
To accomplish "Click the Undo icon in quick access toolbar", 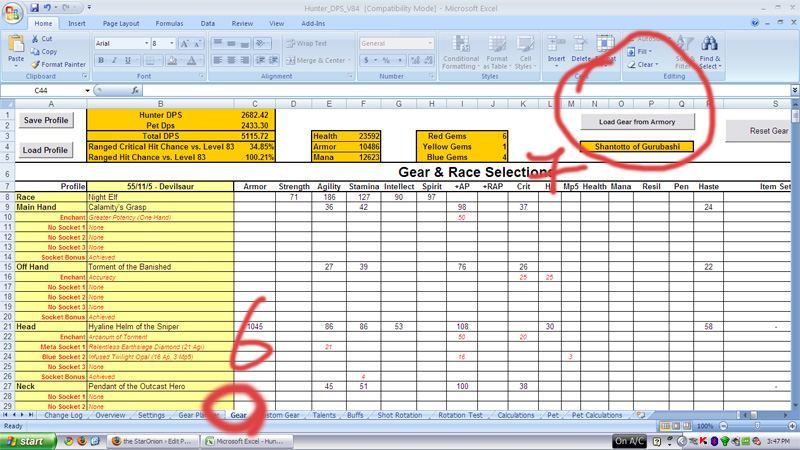I will click(x=47, y=8).
